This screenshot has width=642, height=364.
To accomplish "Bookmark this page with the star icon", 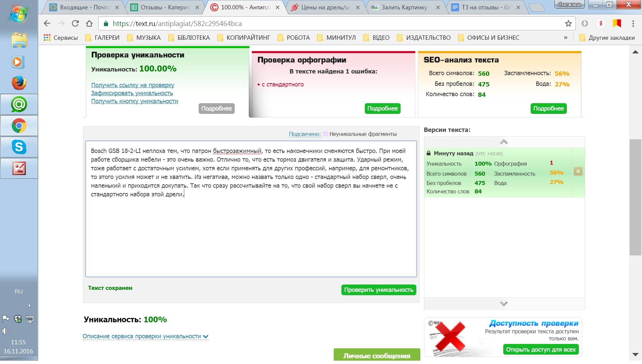I will (x=568, y=23).
